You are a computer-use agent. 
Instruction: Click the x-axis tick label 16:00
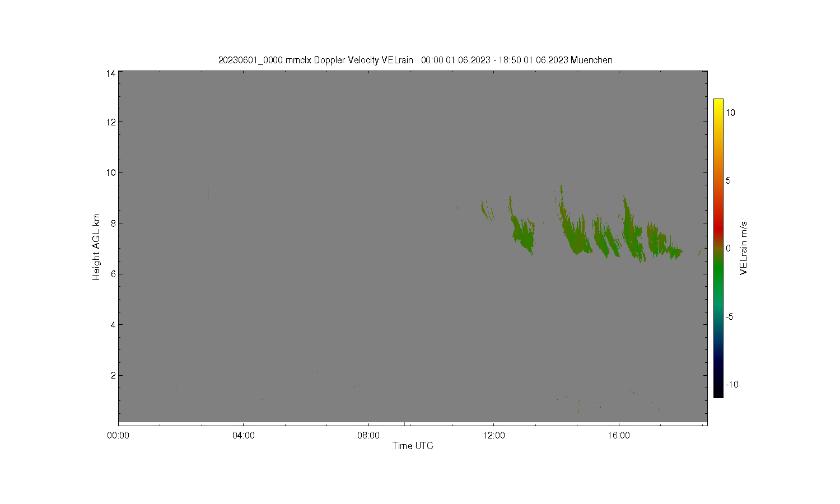click(619, 435)
